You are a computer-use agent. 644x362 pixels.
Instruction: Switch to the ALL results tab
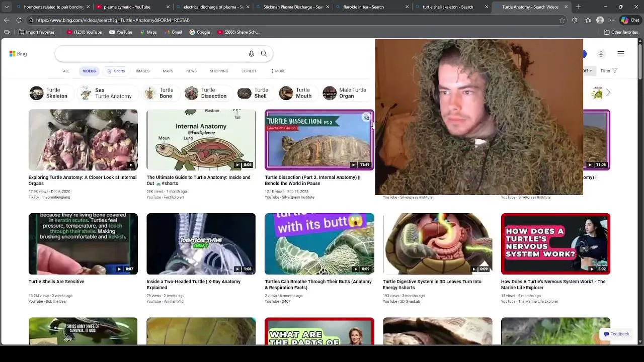66,71
